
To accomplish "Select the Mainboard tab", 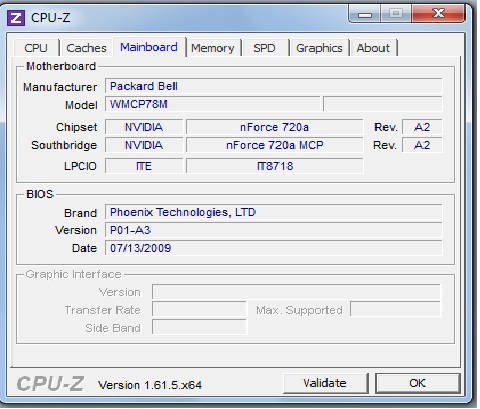I will point(149,47).
